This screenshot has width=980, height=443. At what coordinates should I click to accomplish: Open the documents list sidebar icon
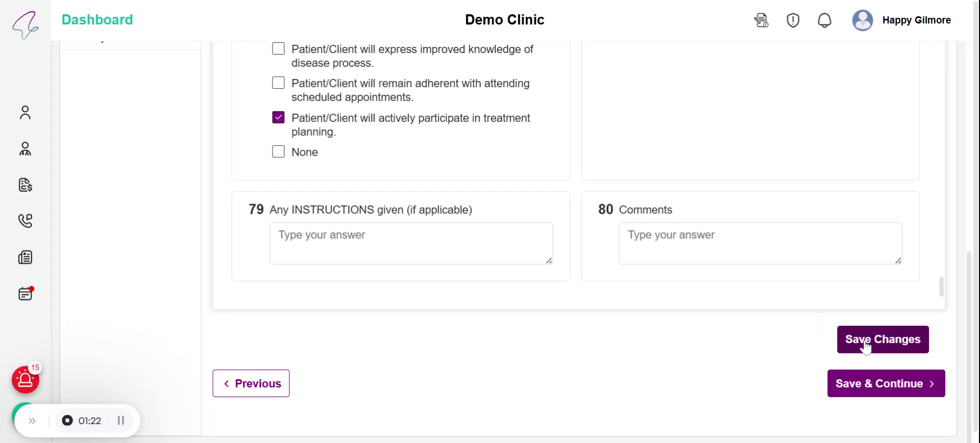[x=25, y=257]
